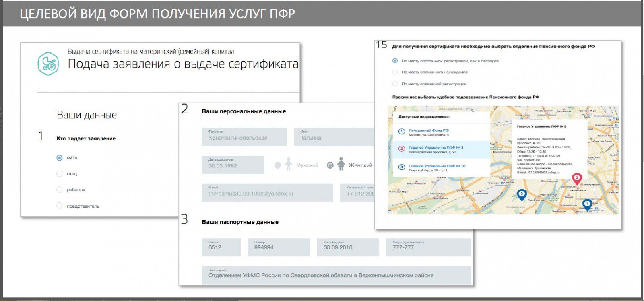The width and height of the screenshot is (644, 301).
Task: Open 'Главное Управление ПФР № 10' link
Action: click(x=437, y=166)
